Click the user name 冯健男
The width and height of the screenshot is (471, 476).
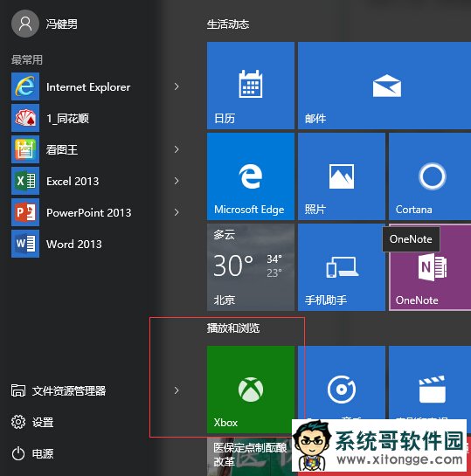[x=62, y=24]
